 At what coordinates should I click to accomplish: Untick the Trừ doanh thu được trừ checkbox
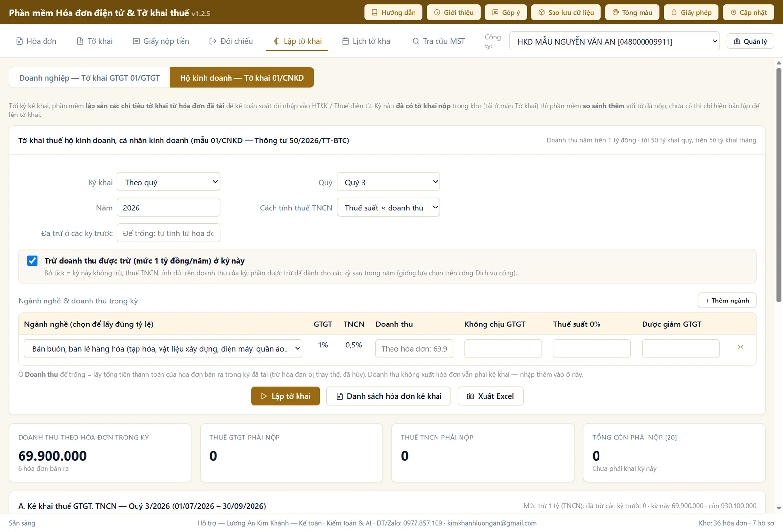pyautogui.click(x=32, y=261)
